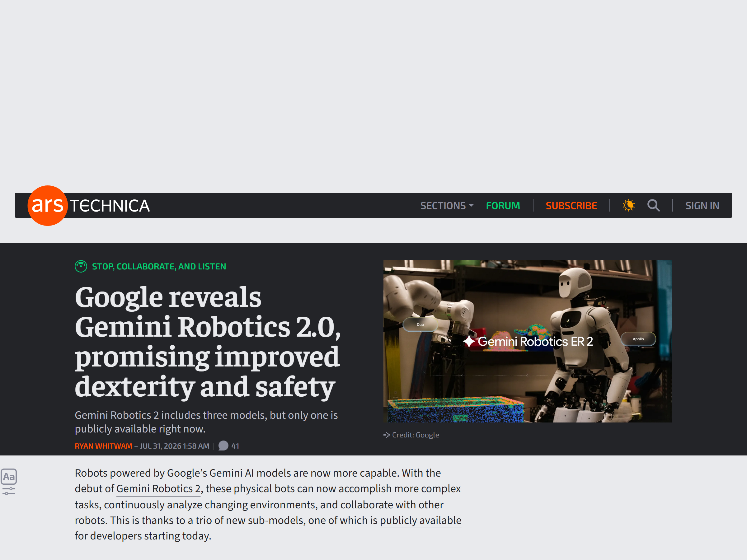
Task: Open the search magnifier icon
Action: point(653,205)
